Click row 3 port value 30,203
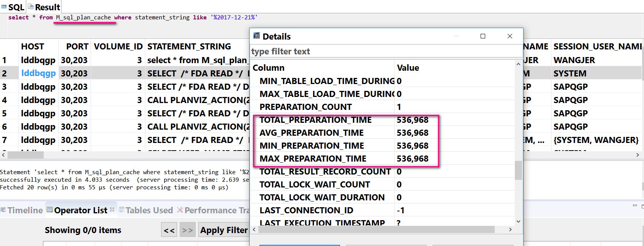Screen dimensions: 644x246 (74, 87)
